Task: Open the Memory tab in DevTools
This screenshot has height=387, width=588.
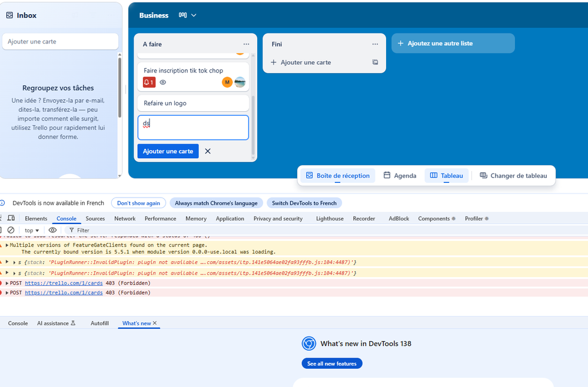Action: click(x=196, y=218)
